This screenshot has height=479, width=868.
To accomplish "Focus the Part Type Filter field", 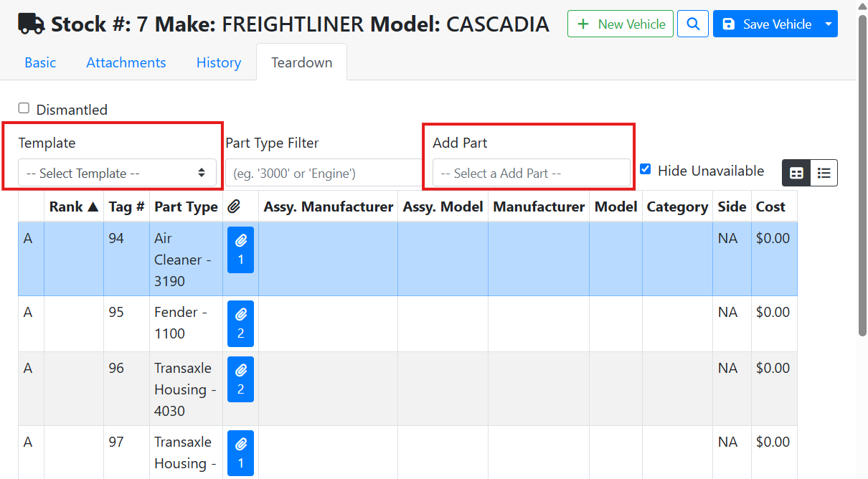I will [323, 173].
